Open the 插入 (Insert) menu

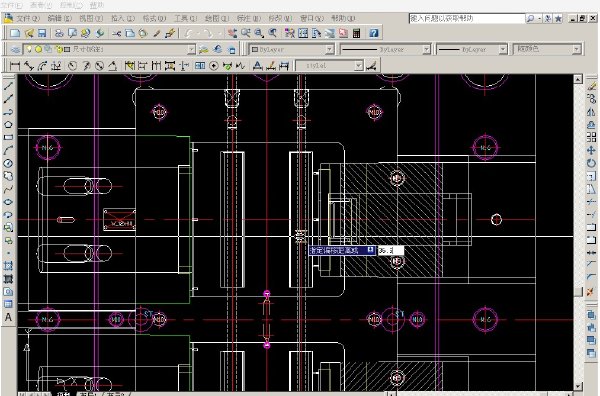pos(123,18)
